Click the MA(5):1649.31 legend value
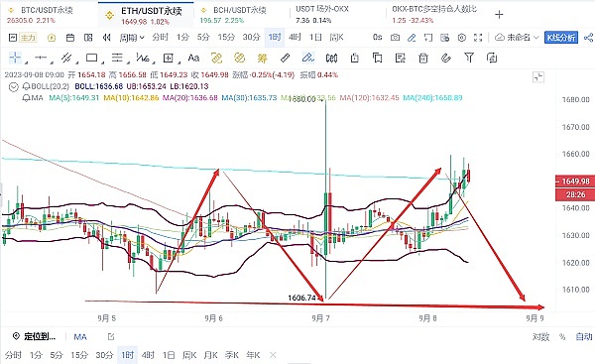Image resolution: width=595 pixels, height=364 pixels. [x=74, y=98]
